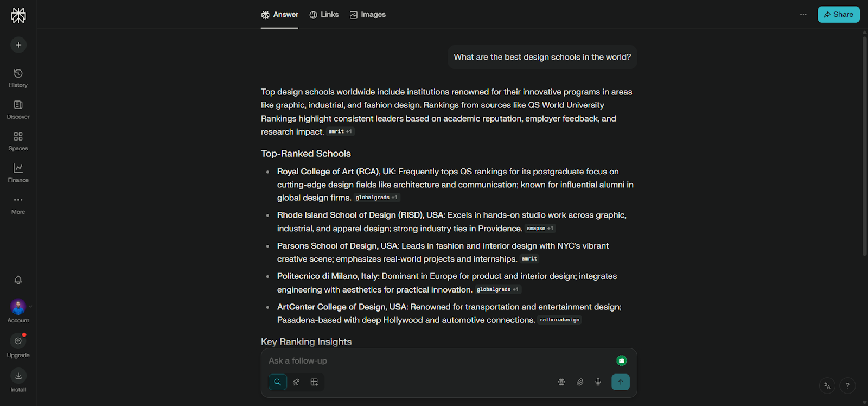Open the Discover feed
This screenshot has height=406, width=868.
pyautogui.click(x=18, y=108)
